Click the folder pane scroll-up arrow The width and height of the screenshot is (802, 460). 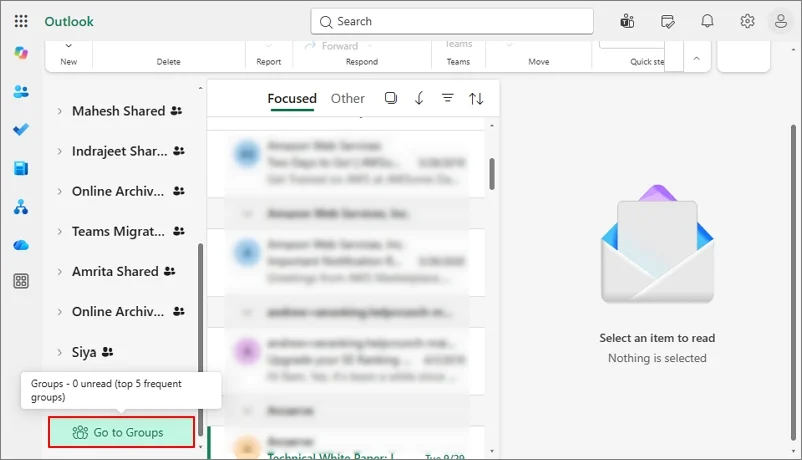coord(200,89)
